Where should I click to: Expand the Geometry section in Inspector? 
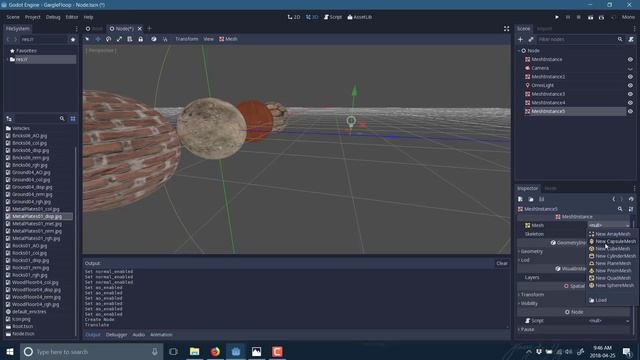[532, 251]
